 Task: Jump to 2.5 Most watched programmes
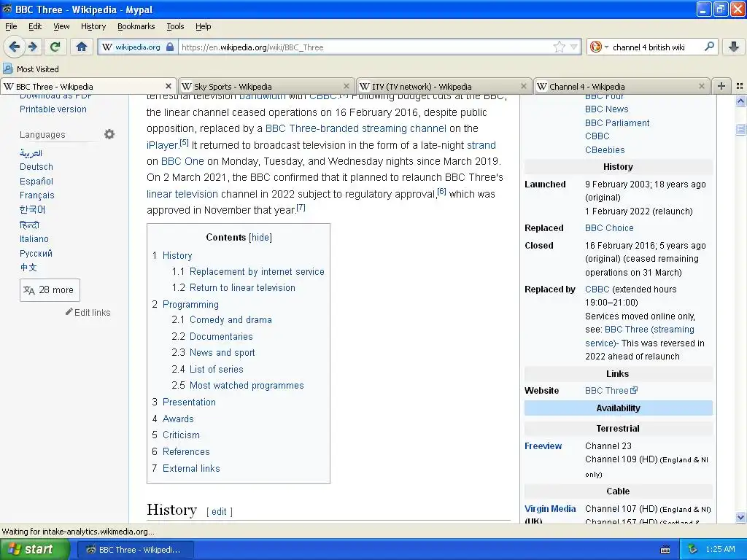[x=237, y=385]
